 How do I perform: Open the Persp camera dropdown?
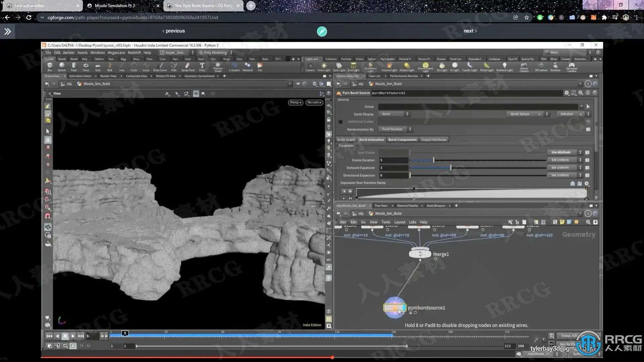(296, 103)
